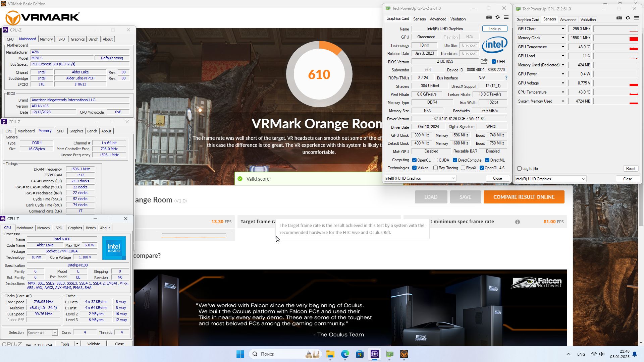Toggle Ray Tracing checkbox

tap(435, 168)
